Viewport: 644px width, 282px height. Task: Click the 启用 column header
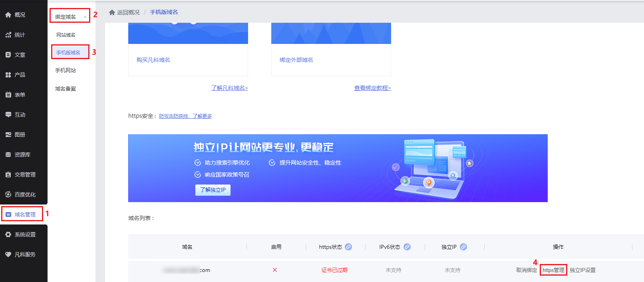[x=276, y=247]
